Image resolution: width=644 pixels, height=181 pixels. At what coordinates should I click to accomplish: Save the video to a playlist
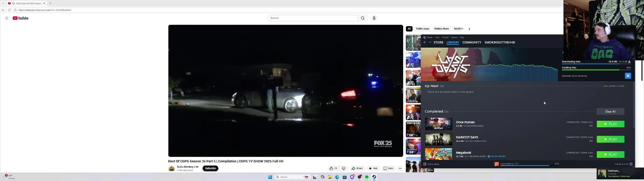(x=388, y=168)
